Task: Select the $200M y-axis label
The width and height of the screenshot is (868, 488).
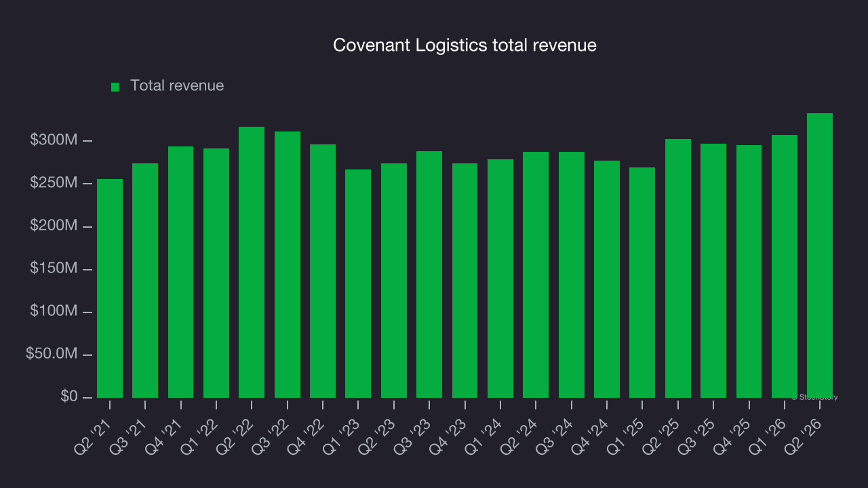Action: pyautogui.click(x=54, y=226)
